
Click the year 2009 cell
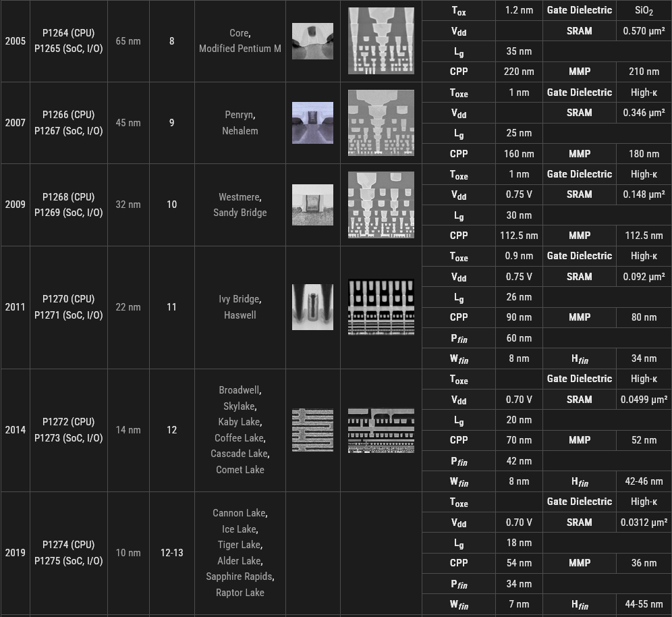pyautogui.click(x=16, y=205)
